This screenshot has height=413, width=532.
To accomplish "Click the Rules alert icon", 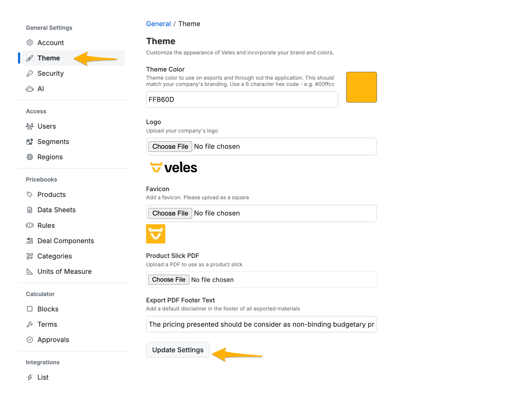I will click(30, 225).
